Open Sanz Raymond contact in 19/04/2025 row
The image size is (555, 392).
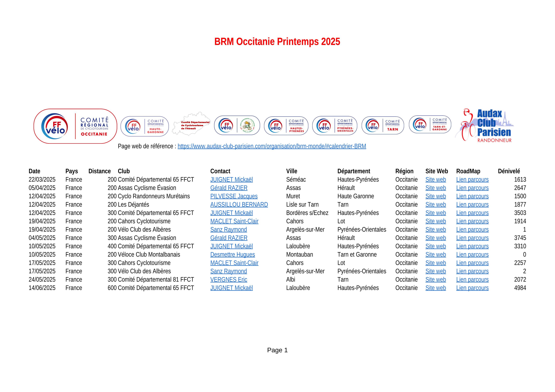228,230
